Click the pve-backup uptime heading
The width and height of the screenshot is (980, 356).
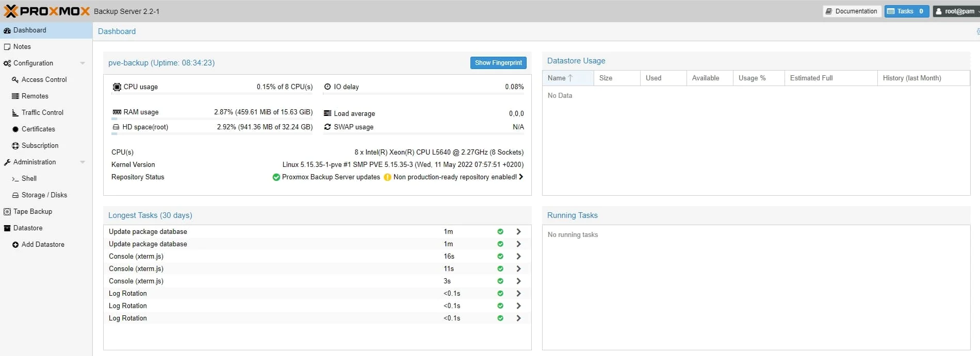161,63
